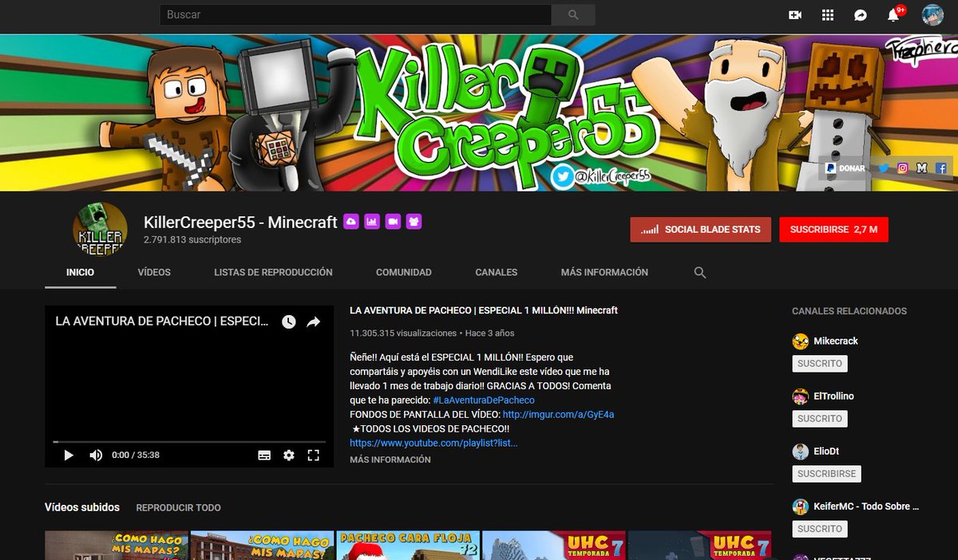Play the featured video
This screenshot has width=958, height=560.
pos(69,455)
